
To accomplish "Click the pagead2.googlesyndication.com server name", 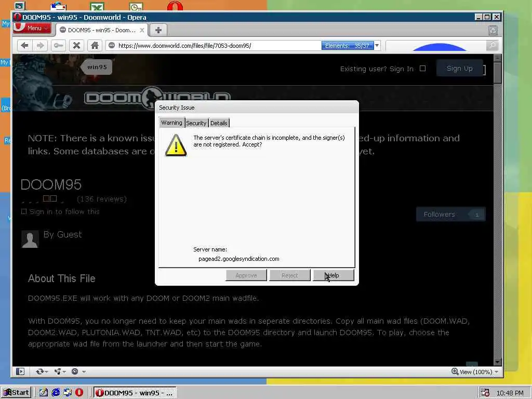I will pyautogui.click(x=239, y=259).
